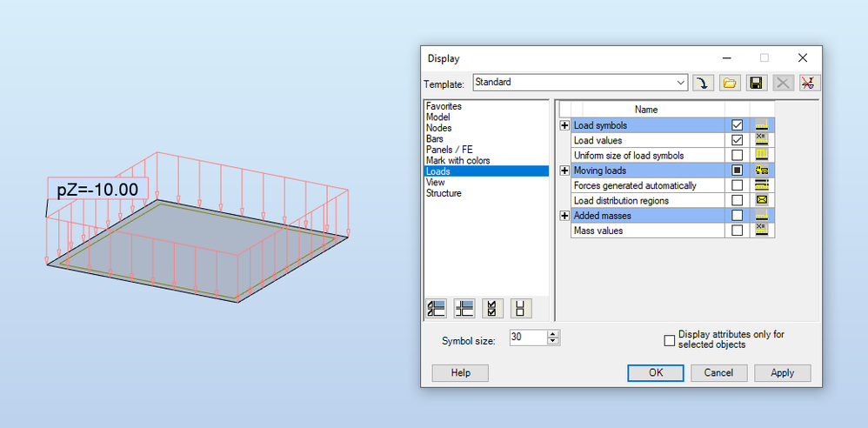Expand the Moving loads group
This screenshot has height=428, width=868.
(564, 170)
